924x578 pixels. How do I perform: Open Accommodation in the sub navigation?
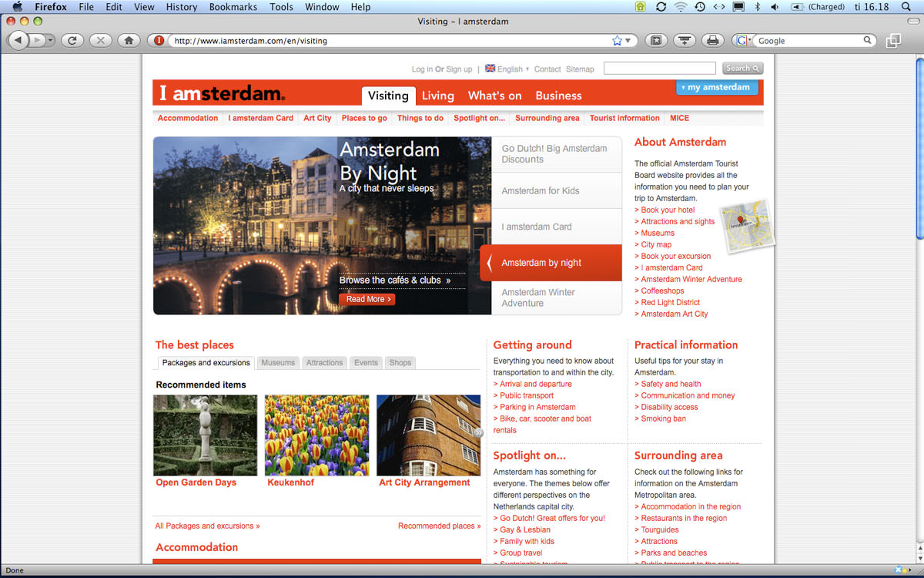188,118
